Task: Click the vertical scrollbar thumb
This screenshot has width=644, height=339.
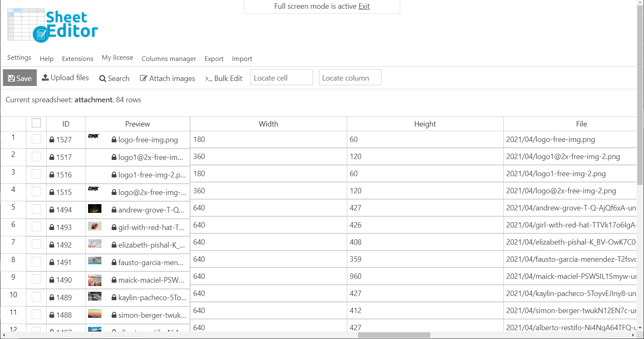Action: pyautogui.click(x=640, y=95)
